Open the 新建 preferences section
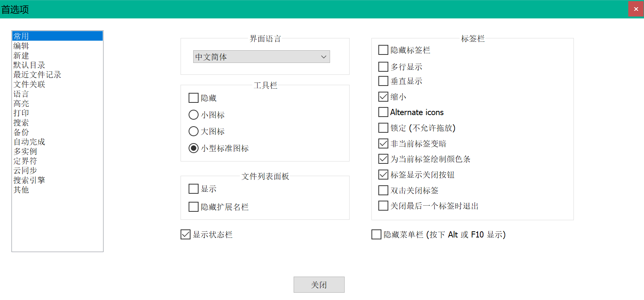The image size is (644, 300). click(21, 55)
